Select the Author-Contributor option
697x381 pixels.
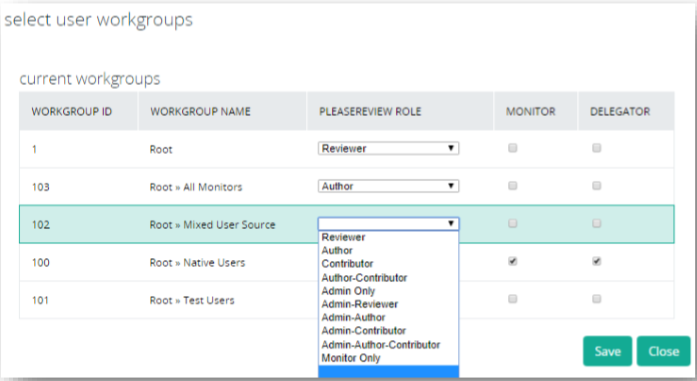(389, 278)
